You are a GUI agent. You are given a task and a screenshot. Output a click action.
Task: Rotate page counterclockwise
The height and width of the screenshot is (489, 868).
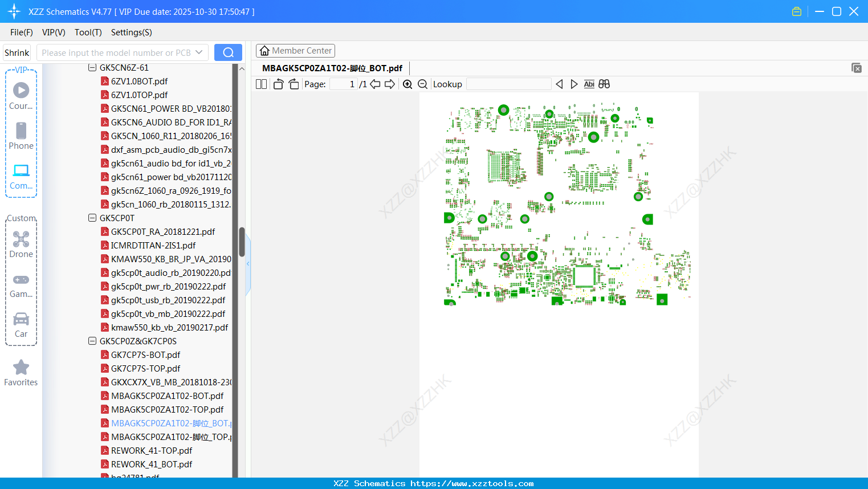(x=278, y=84)
